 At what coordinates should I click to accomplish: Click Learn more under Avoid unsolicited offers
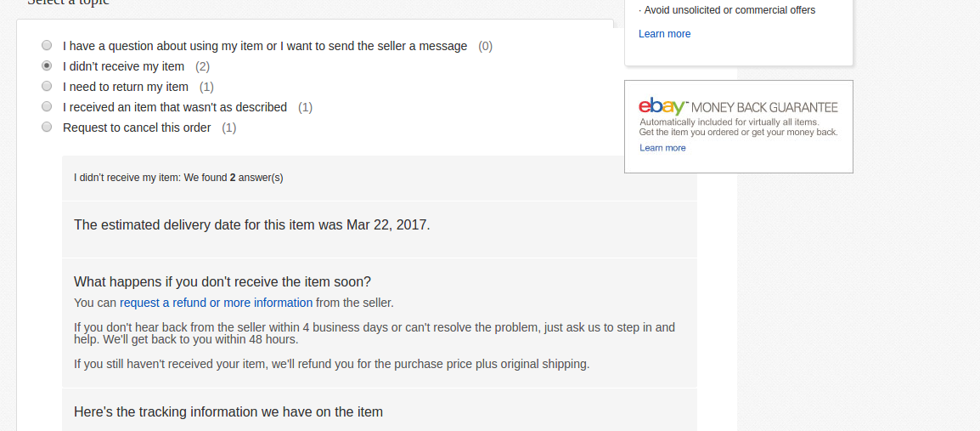[x=664, y=34]
